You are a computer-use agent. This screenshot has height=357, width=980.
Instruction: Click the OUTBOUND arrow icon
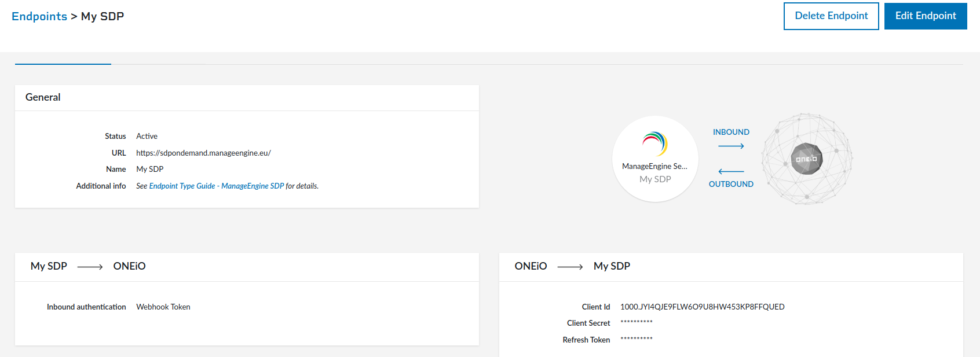(x=731, y=171)
